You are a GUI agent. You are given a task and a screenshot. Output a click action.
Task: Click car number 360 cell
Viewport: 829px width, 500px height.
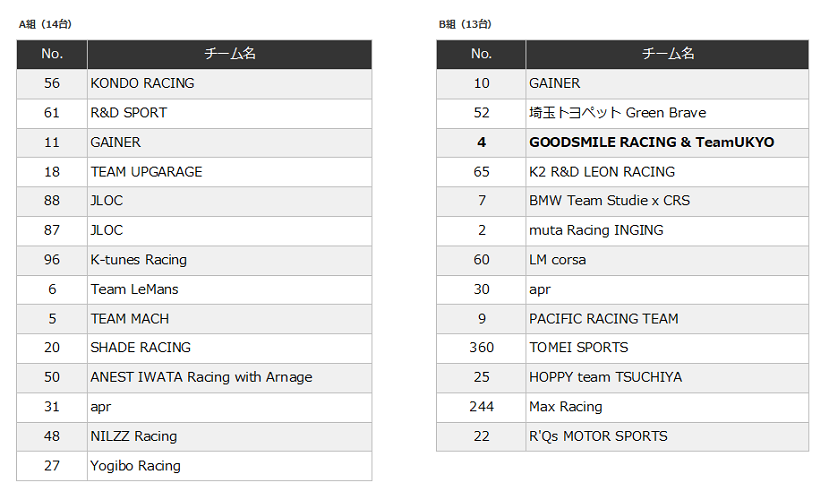[x=481, y=348]
